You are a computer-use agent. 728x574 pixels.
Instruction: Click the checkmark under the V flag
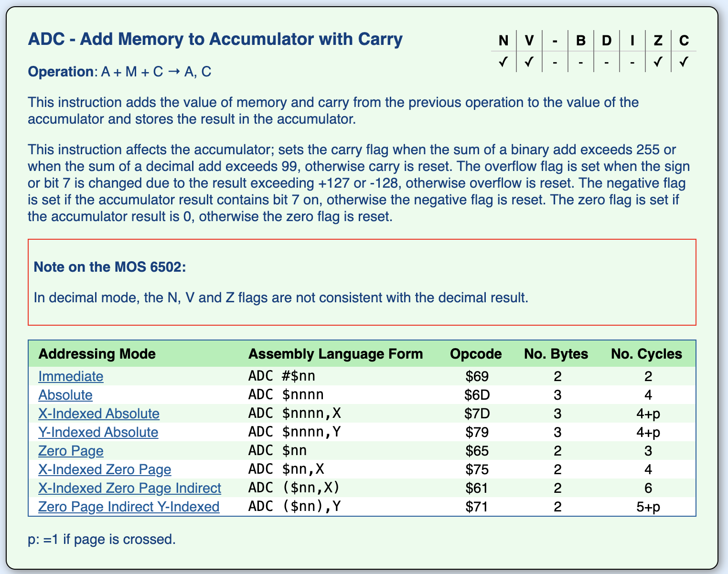click(529, 62)
